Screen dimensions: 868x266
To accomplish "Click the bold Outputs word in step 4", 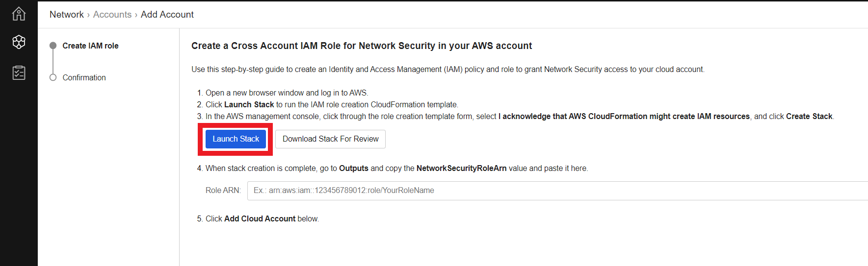I will click(354, 168).
